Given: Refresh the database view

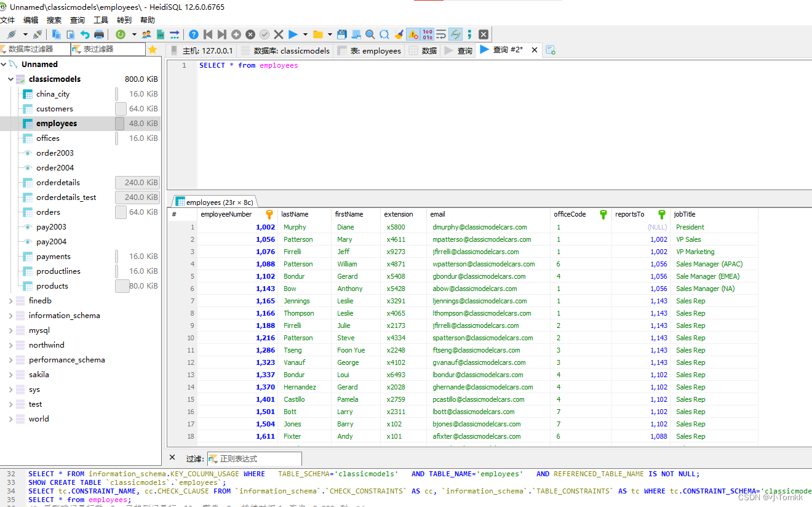Looking at the screenshot, I should click(120, 34).
